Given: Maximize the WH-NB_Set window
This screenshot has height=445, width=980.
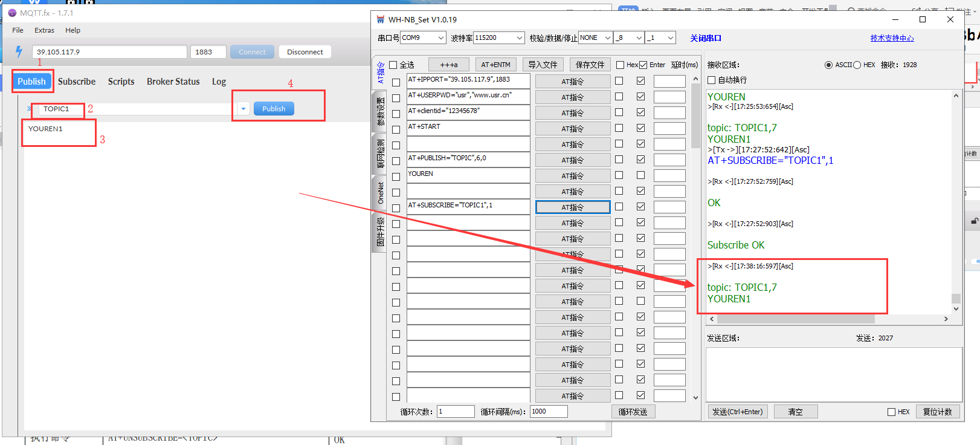Looking at the screenshot, I should [x=923, y=19].
